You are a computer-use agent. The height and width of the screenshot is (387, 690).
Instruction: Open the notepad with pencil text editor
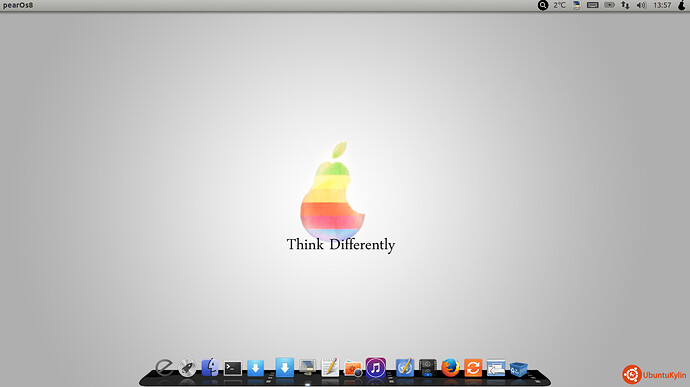(x=330, y=367)
